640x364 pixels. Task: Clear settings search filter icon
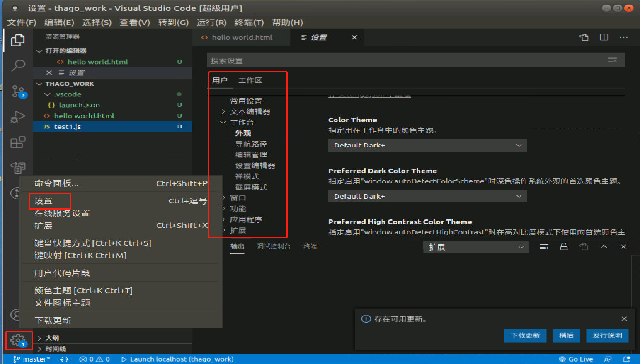612,60
